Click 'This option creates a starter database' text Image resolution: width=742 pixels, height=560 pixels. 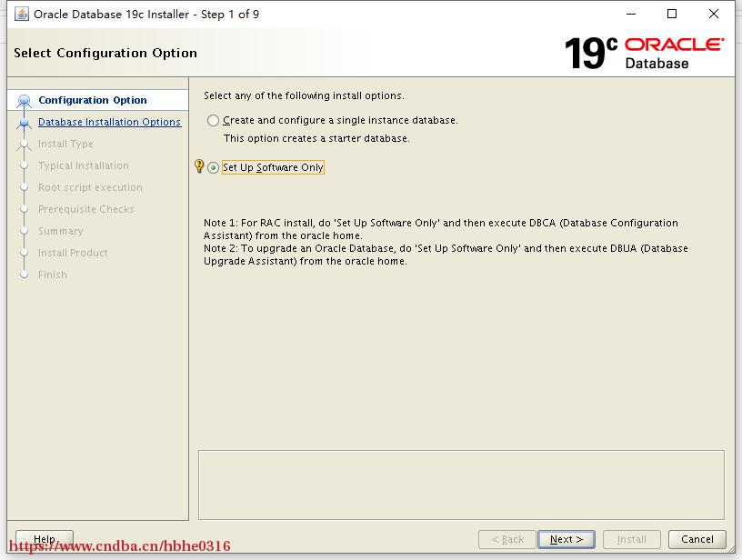click(316, 138)
